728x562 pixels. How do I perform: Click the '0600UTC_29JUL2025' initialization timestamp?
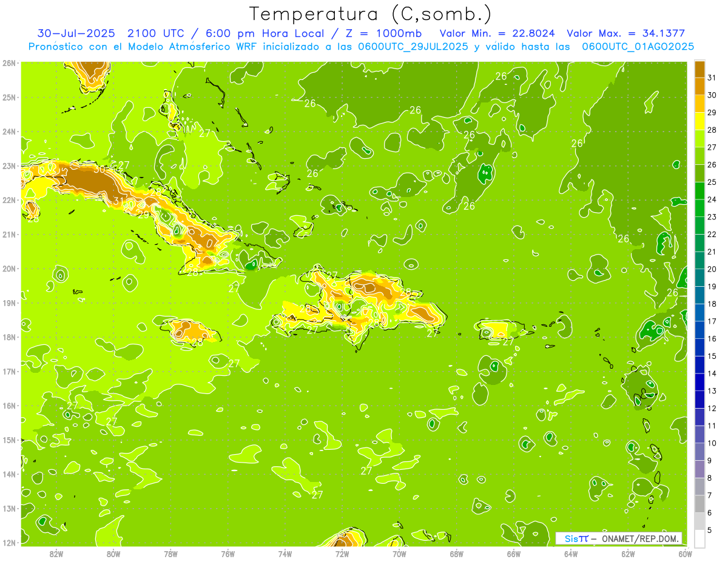pos(413,47)
